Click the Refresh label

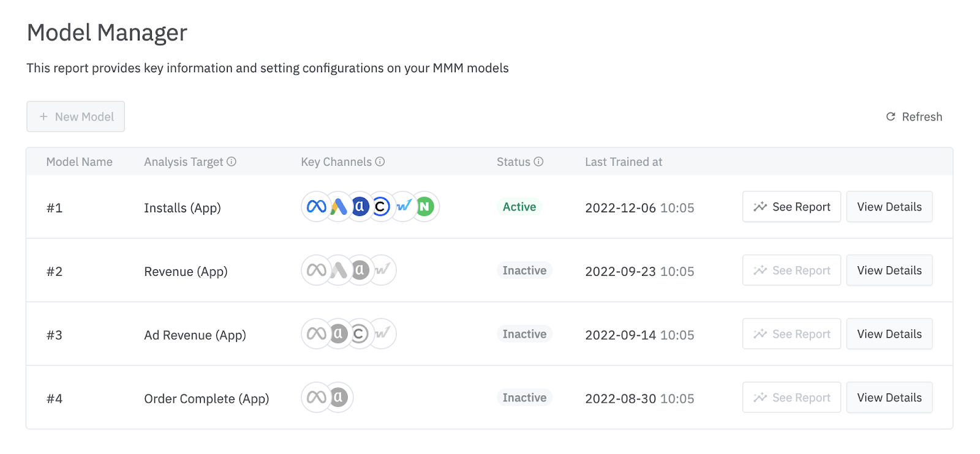[x=922, y=116]
